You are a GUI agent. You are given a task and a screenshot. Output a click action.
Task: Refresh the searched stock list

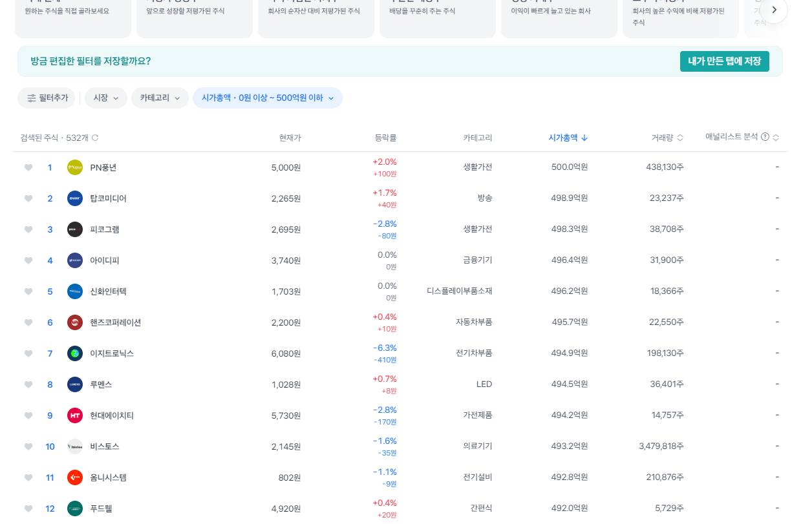coord(94,138)
